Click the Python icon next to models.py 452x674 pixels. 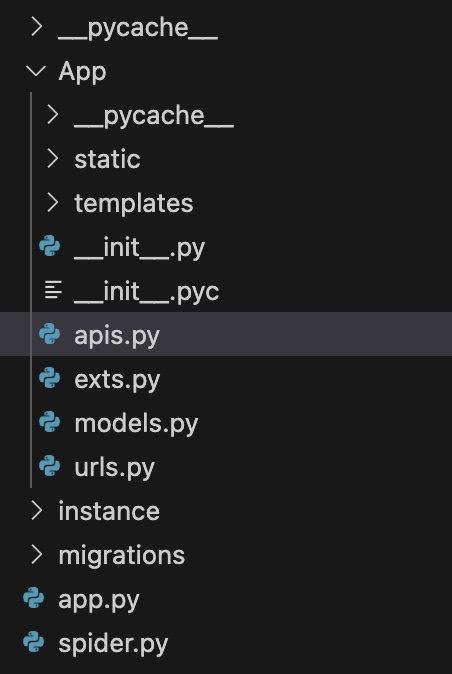pos(50,422)
